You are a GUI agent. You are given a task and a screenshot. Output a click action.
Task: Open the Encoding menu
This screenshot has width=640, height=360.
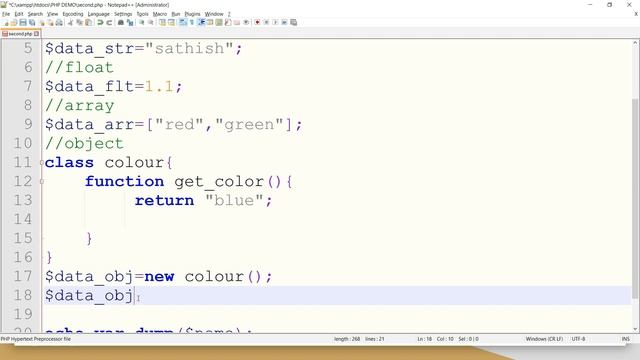[73, 14]
